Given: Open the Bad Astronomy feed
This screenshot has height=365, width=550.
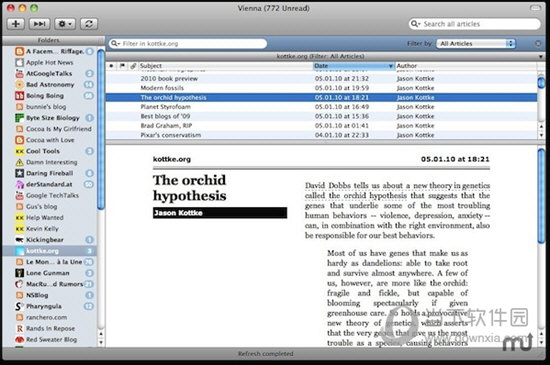Looking at the screenshot, I should pyautogui.click(x=49, y=85).
